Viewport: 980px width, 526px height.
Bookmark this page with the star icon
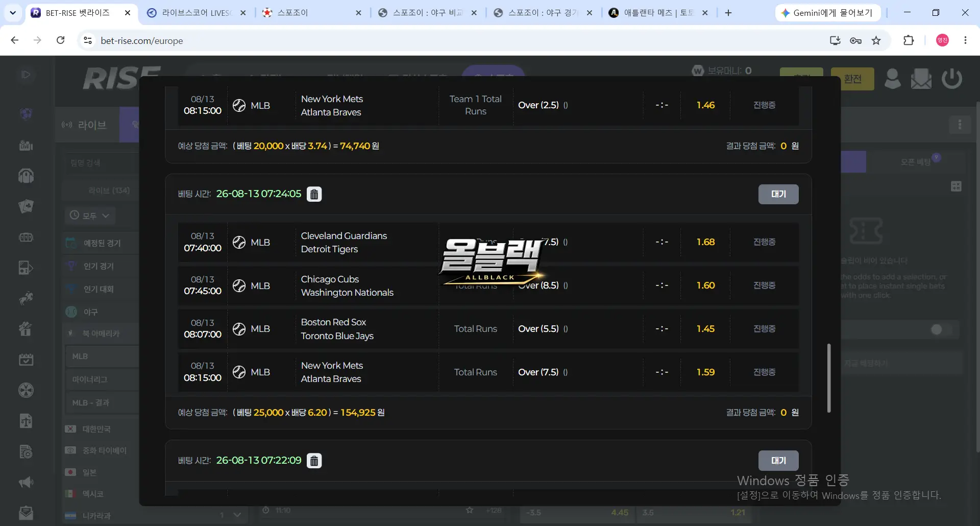pos(876,41)
